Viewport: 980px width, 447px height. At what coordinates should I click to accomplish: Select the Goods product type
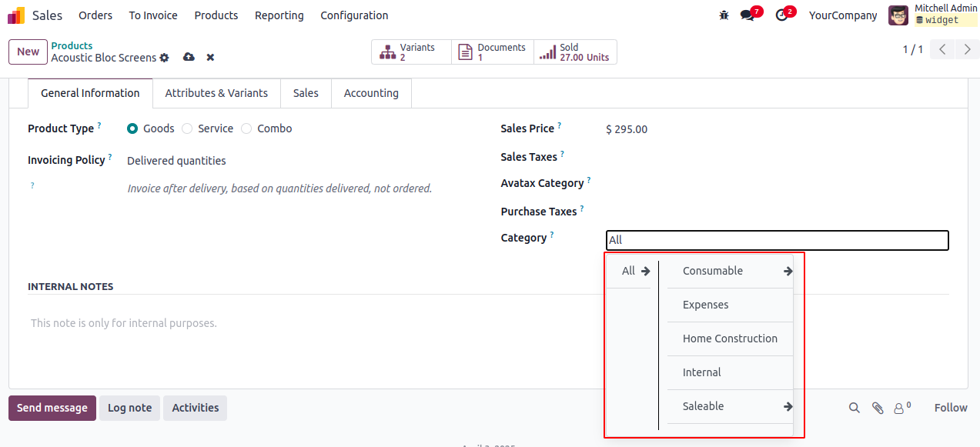pyautogui.click(x=132, y=129)
